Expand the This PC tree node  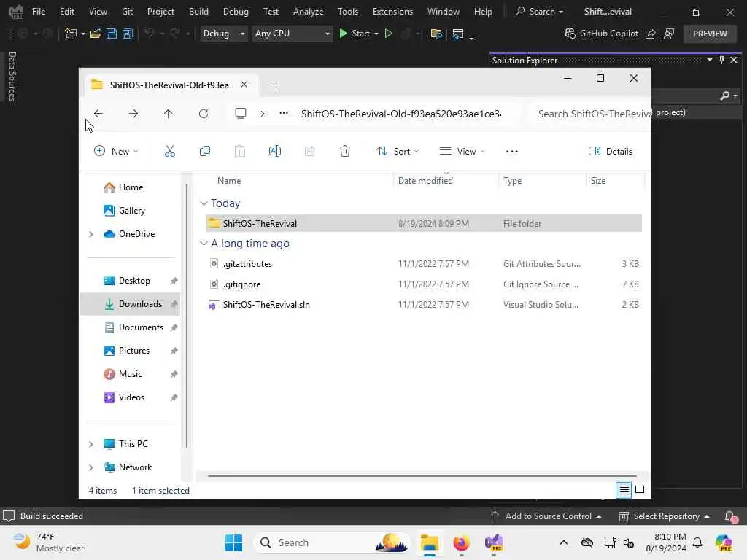90,444
